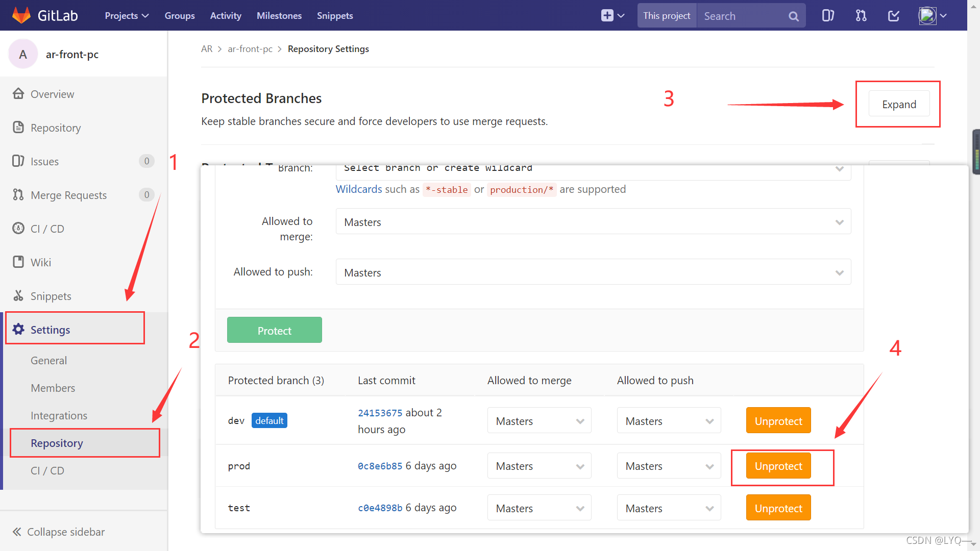Open merge requests icon in top navbar
The width and height of the screenshot is (980, 551).
(x=861, y=15)
